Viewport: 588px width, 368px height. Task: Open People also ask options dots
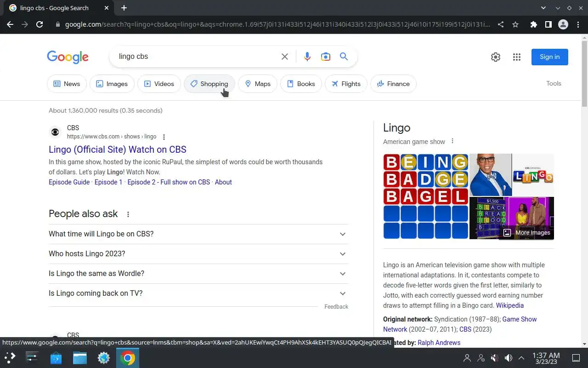pyautogui.click(x=128, y=214)
